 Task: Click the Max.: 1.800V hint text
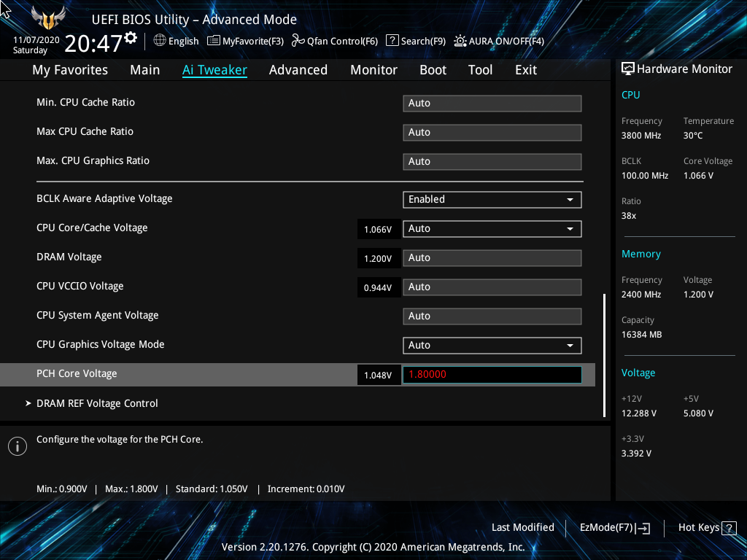pyautogui.click(x=131, y=489)
